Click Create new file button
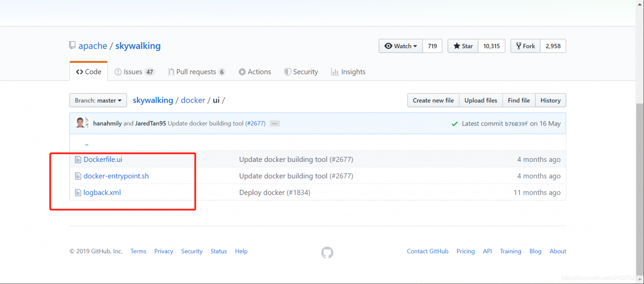The height and width of the screenshot is (284, 644). [x=433, y=101]
